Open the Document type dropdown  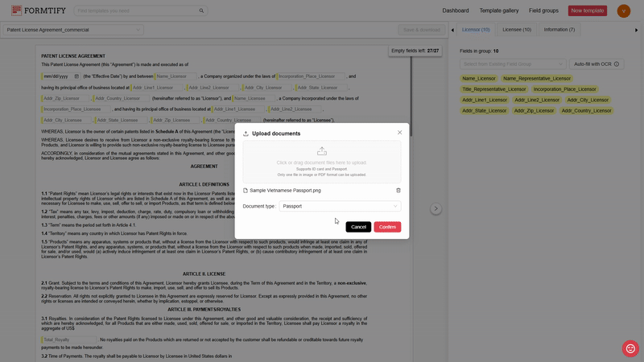pos(340,206)
